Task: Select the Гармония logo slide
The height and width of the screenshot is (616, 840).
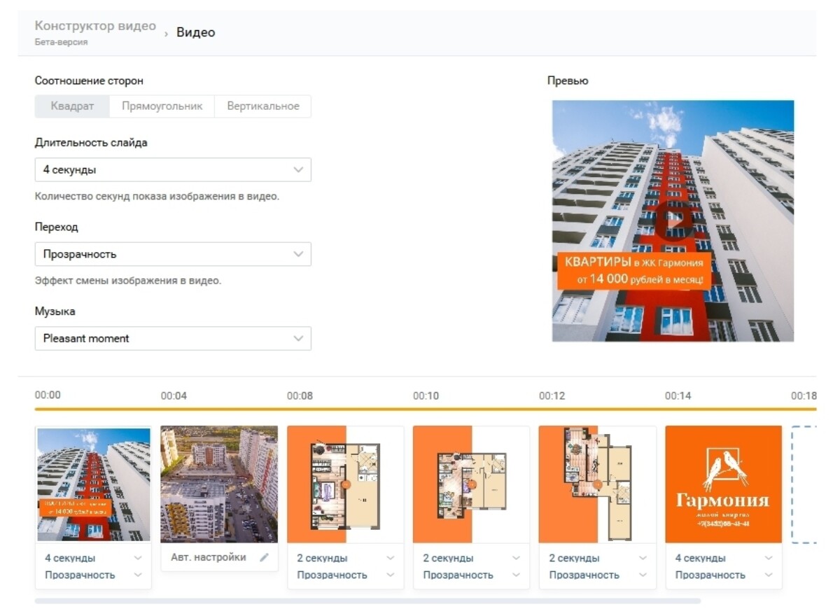Action: (723, 484)
